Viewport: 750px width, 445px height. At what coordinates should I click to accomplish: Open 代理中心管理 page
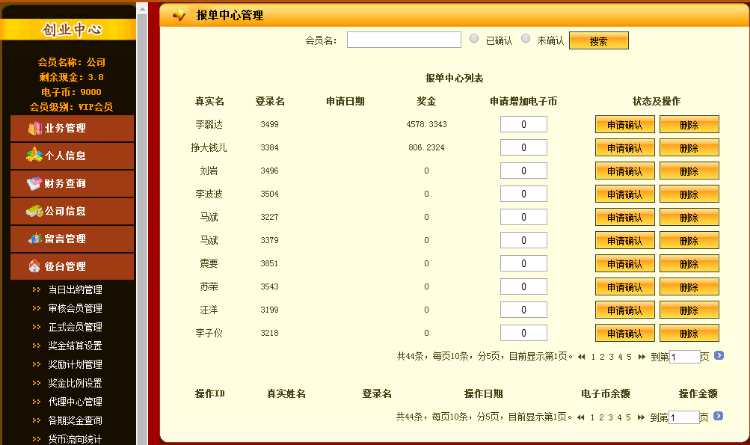(75, 402)
